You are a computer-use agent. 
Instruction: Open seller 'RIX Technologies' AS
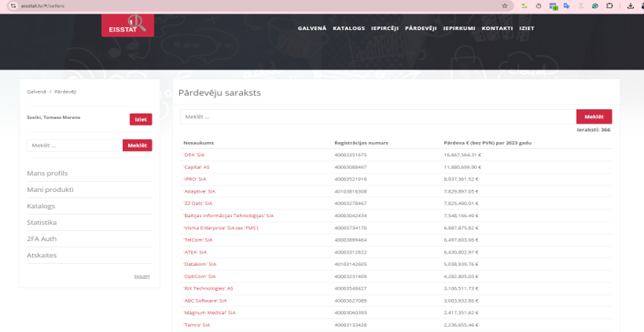(209, 288)
